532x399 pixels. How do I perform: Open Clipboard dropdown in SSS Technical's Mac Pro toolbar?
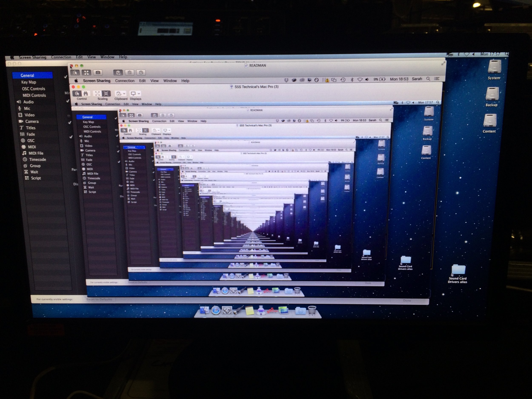(120, 93)
